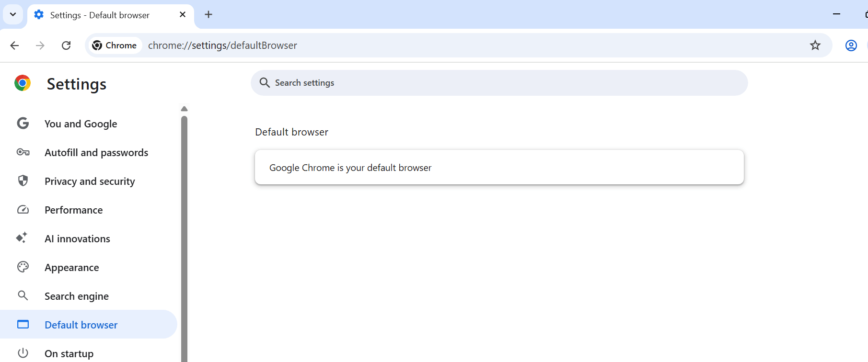868x362 pixels.
Task: Click the magnifier icon in Search settings
Action: point(265,83)
